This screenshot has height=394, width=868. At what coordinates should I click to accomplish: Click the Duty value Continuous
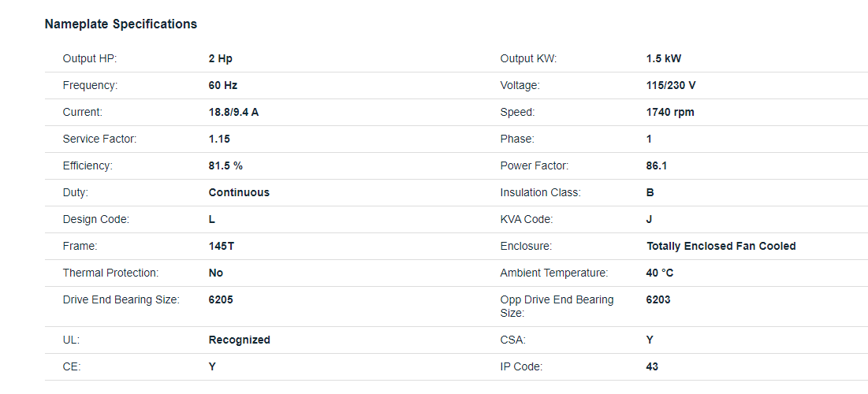(239, 192)
